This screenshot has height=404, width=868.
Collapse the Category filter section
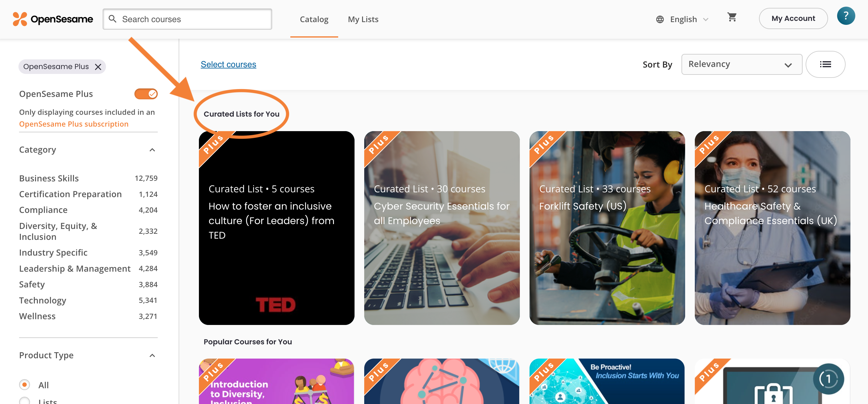click(x=152, y=150)
